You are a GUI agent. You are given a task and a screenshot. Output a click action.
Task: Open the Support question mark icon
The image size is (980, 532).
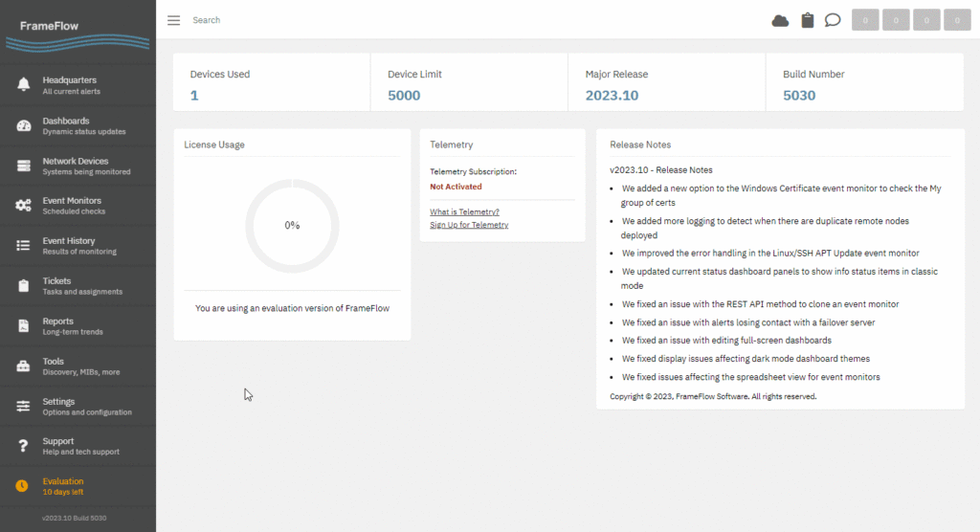point(23,446)
